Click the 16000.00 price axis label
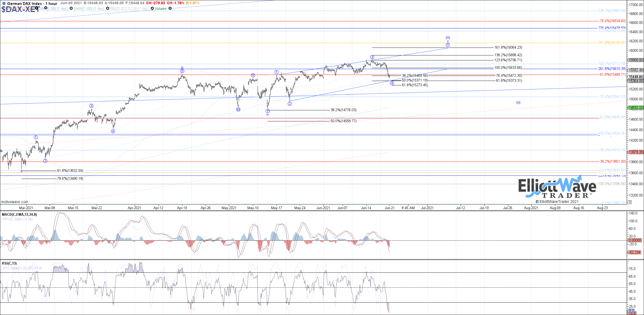 (x=636, y=50)
